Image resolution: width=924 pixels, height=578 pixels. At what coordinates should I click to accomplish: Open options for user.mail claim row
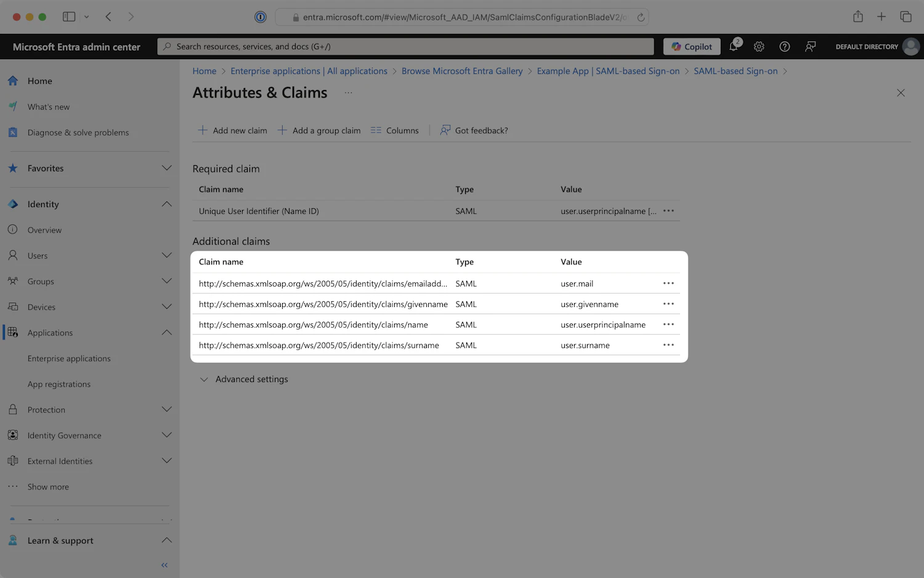pos(668,283)
